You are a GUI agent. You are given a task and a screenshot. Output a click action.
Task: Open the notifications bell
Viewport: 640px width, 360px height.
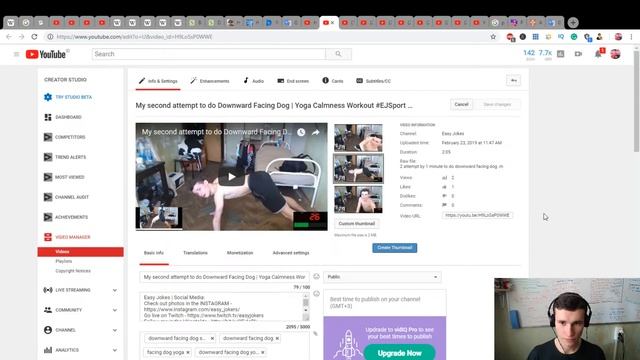598,54
